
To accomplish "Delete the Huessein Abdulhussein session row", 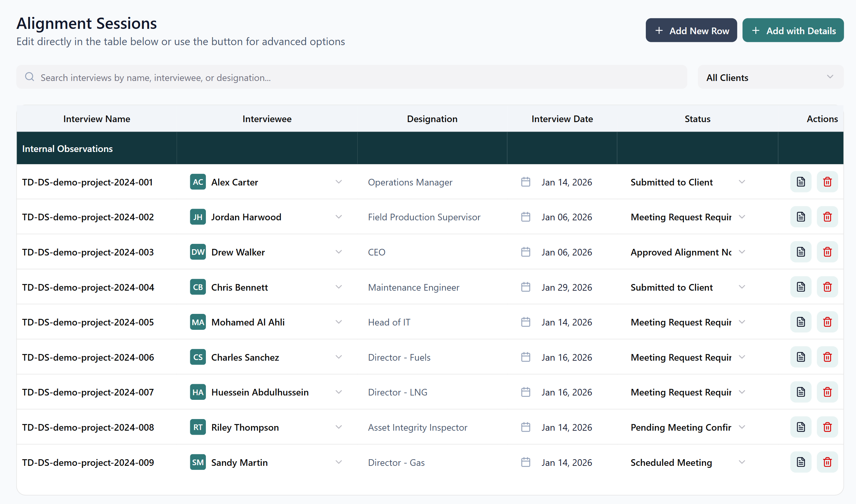I will [x=827, y=392].
